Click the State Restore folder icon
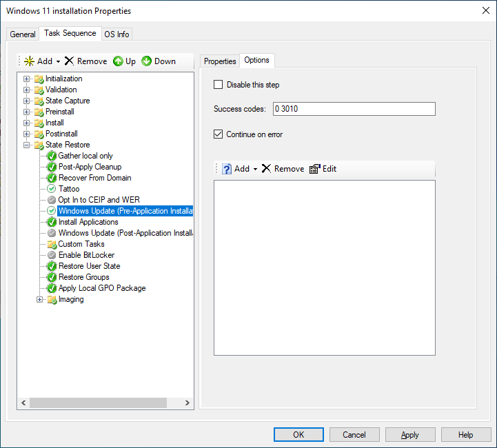 [39, 145]
